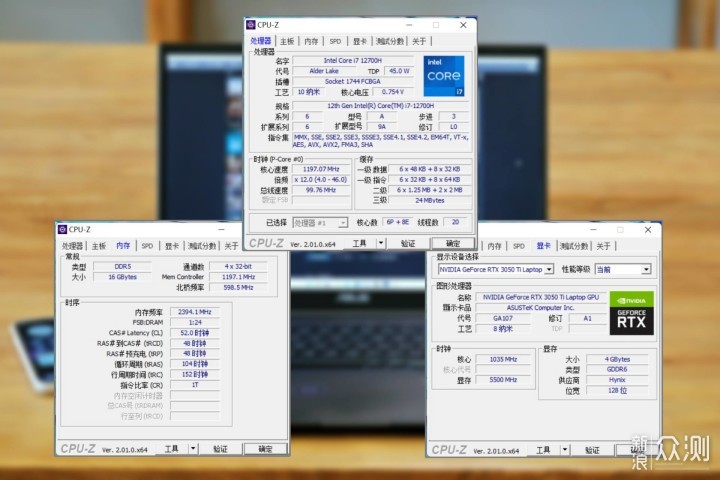
Task: Click the NVIDIA GeForce RTX logo
Action: point(631,313)
